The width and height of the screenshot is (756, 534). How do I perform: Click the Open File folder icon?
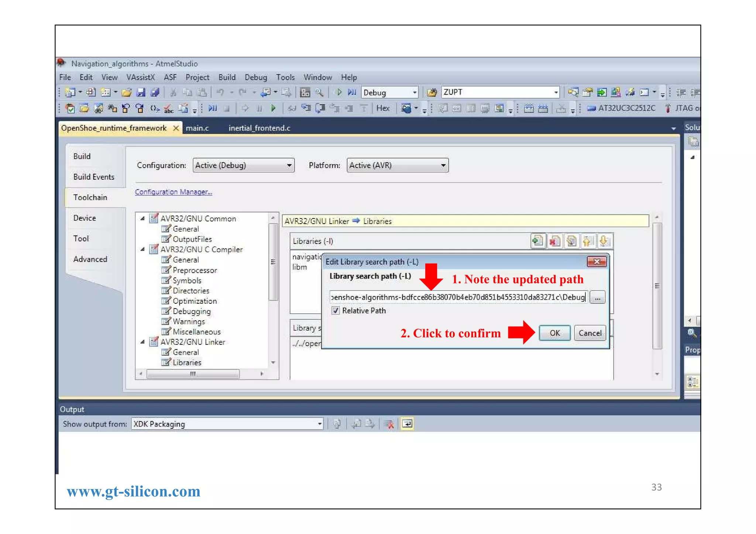point(127,92)
